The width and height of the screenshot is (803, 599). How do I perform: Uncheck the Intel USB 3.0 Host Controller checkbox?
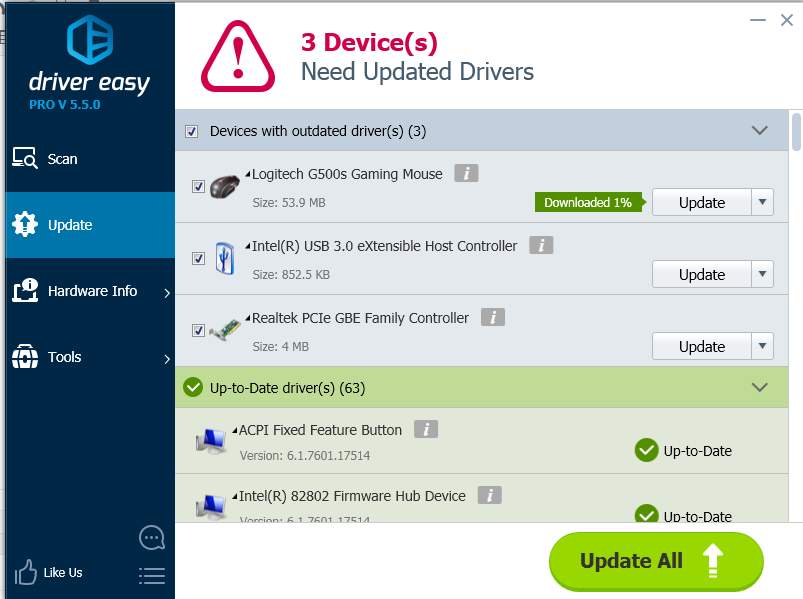click(198, 258)
